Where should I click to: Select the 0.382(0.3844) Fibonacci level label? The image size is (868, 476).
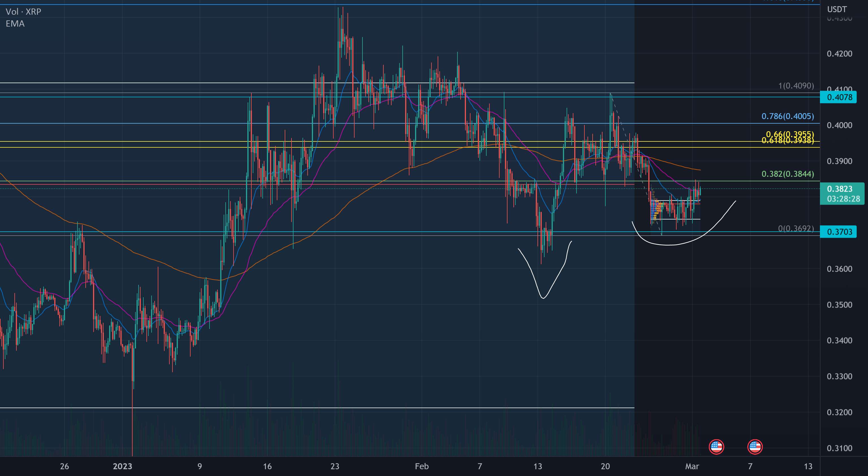[788, 174]
